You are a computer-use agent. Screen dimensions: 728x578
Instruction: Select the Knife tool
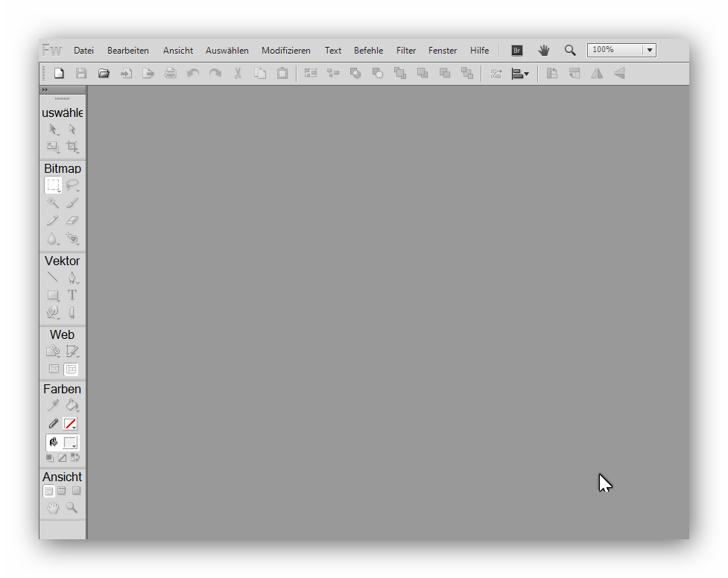[x=72, y=313]
